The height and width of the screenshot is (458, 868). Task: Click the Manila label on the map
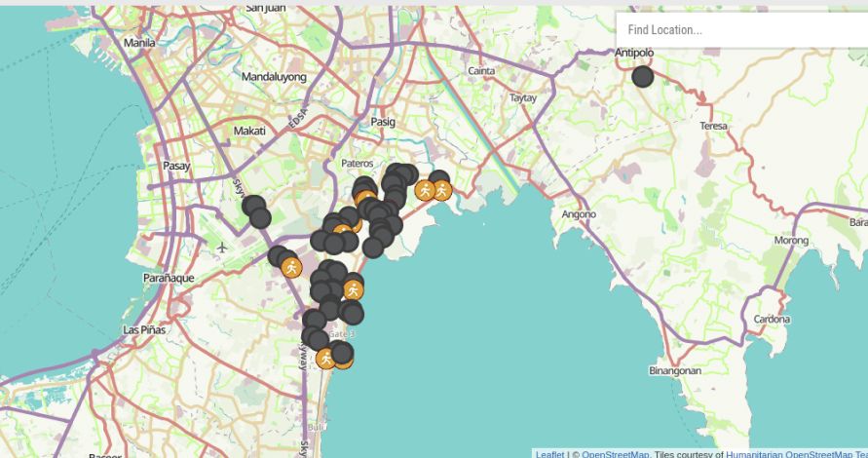click(139, 44)
